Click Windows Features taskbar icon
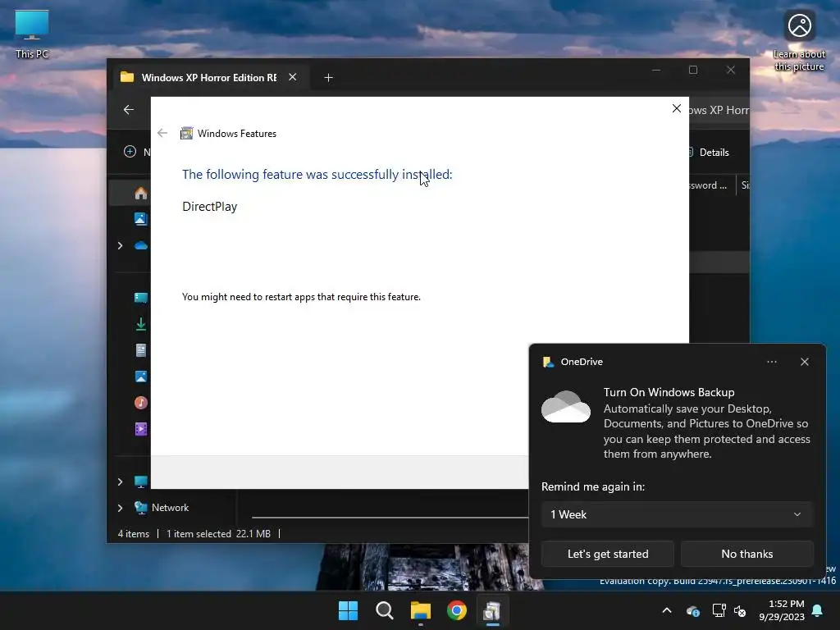Screen dimensions: 840x630 pyautogui.click(x=492, y=610)
